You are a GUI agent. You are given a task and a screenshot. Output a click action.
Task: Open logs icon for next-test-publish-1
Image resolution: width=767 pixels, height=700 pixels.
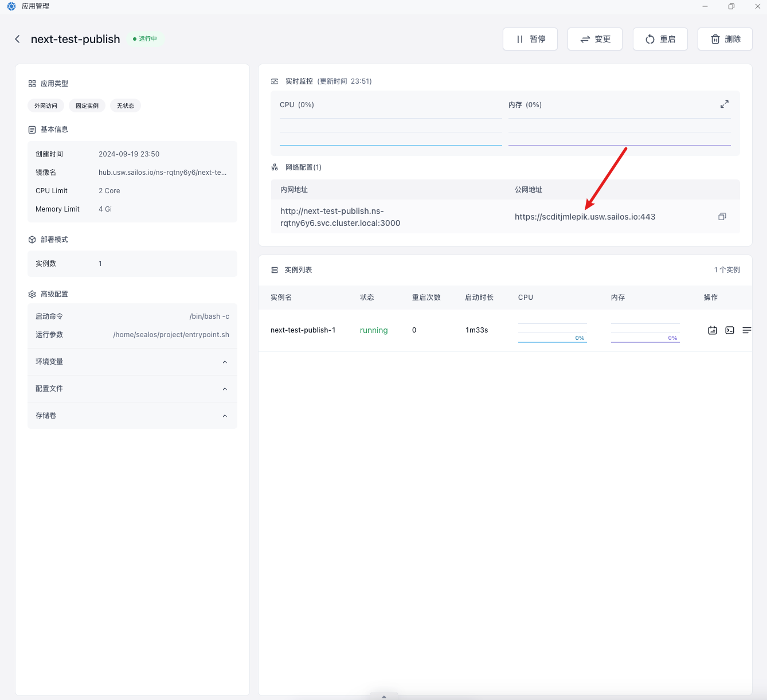click(x=747, y=330)
